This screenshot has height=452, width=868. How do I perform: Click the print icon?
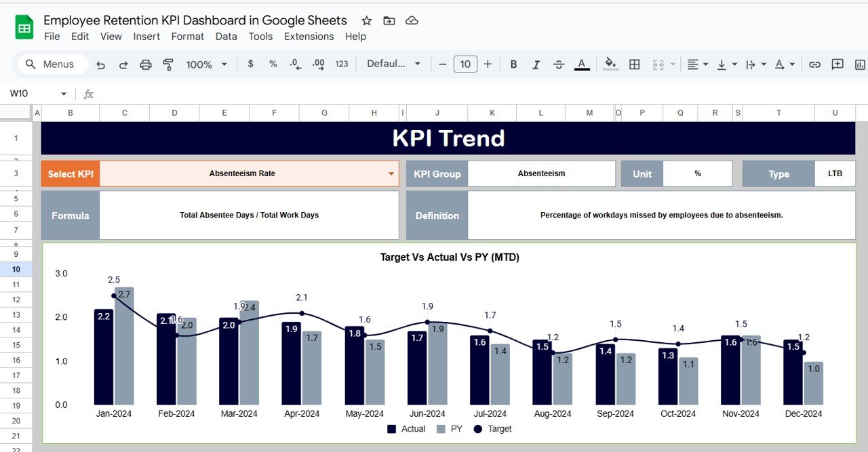click(145, 64)
